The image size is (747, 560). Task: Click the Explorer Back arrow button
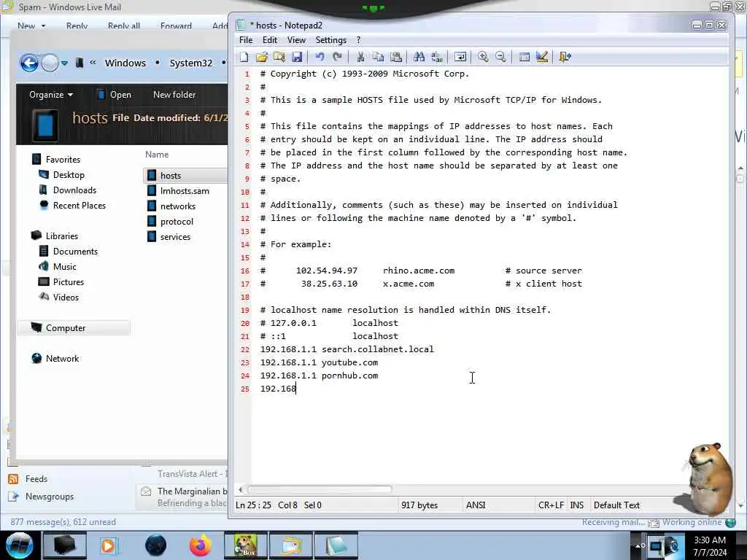(29, 63)
